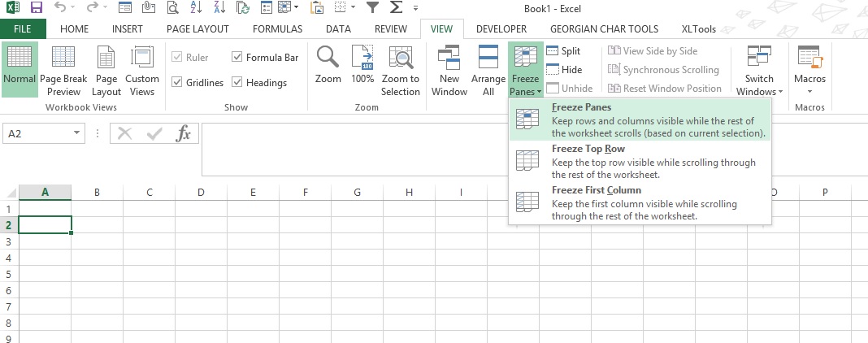Click the checkmark in formula bar
The image size is (868, 343).
coord(154,133)
